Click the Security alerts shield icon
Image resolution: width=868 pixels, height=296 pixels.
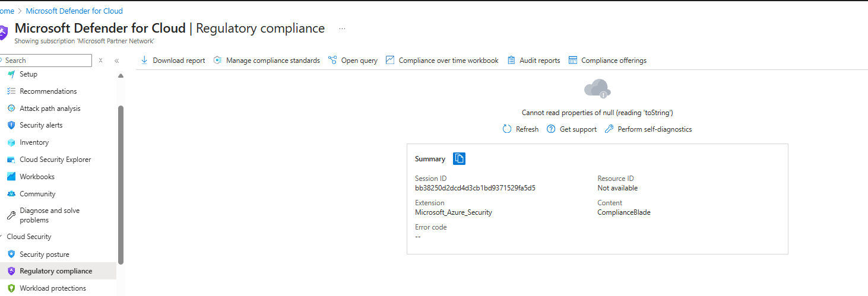pos(11,125)
